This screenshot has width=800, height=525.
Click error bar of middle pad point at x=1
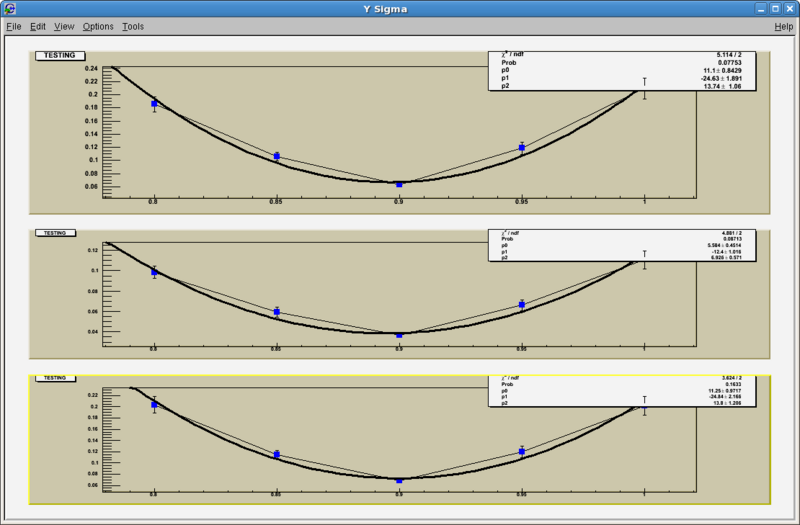tap(644, 260)
